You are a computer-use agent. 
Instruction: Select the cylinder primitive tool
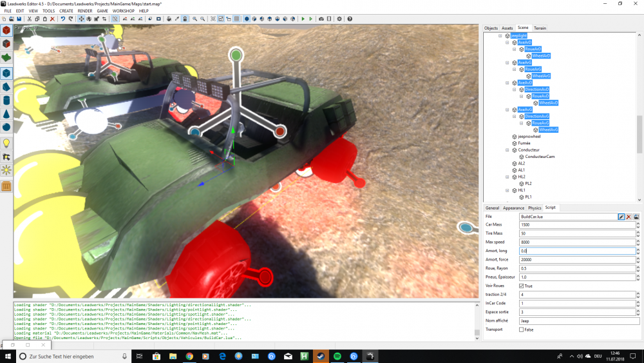tap(6, 100)
